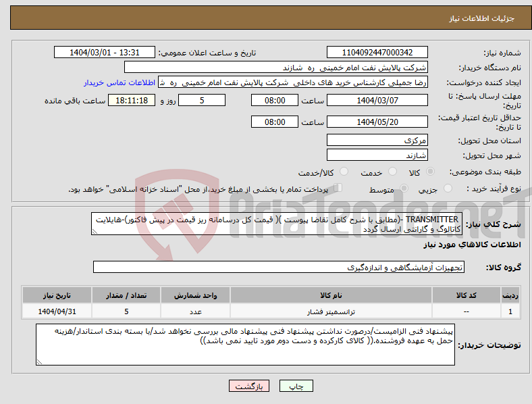The width and height of the screenshot is (532, 404).
Task: Click the resize handle of buyer notes area
Action: (39, 362)
